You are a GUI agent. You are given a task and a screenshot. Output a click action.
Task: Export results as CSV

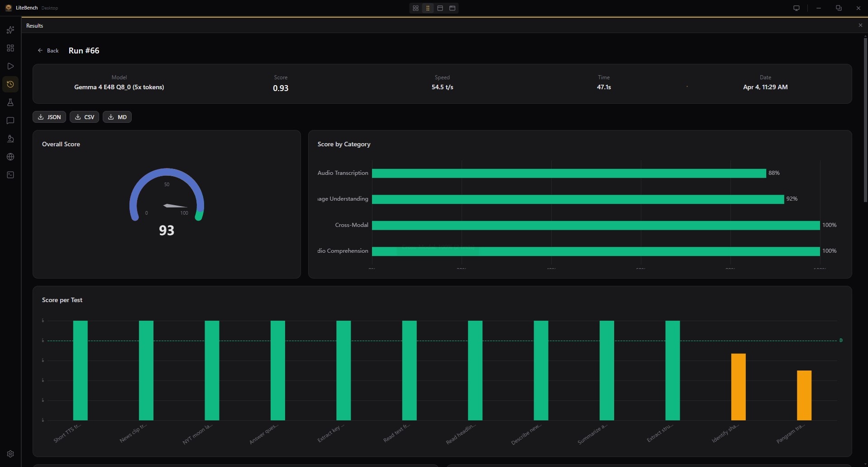pyautogui.click(x=85, y=117)
